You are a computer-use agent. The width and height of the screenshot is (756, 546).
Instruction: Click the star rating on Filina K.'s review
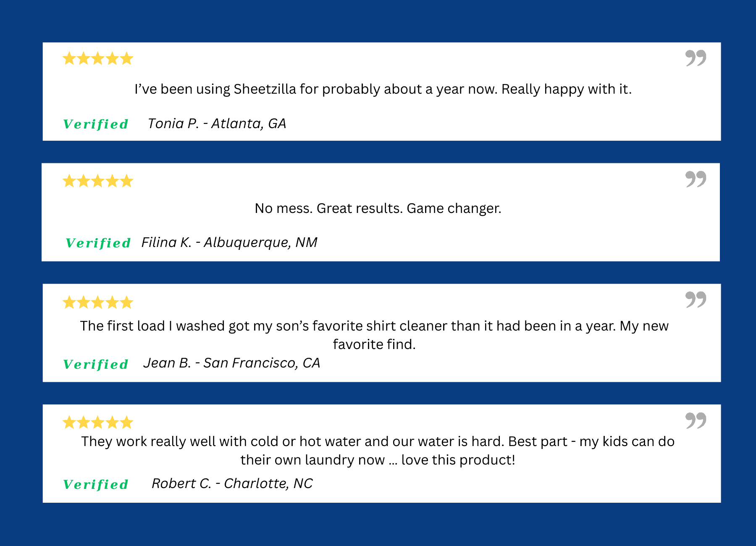98,181
